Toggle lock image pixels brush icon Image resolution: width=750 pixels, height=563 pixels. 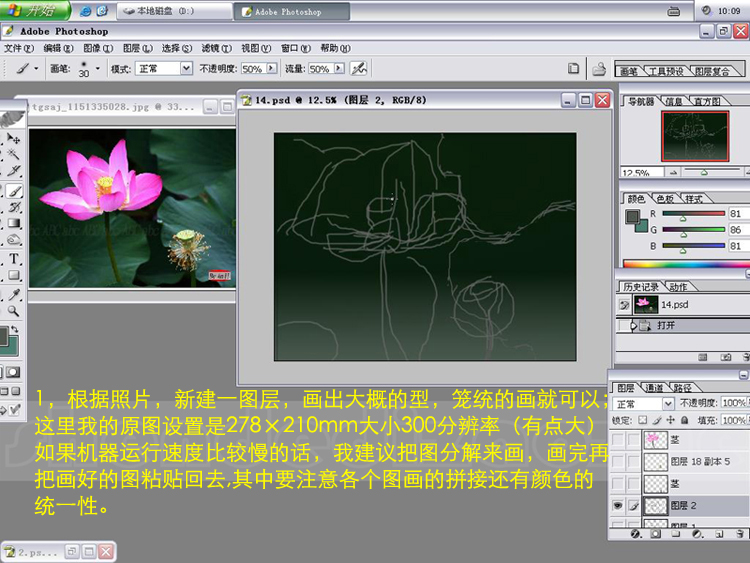657,420
